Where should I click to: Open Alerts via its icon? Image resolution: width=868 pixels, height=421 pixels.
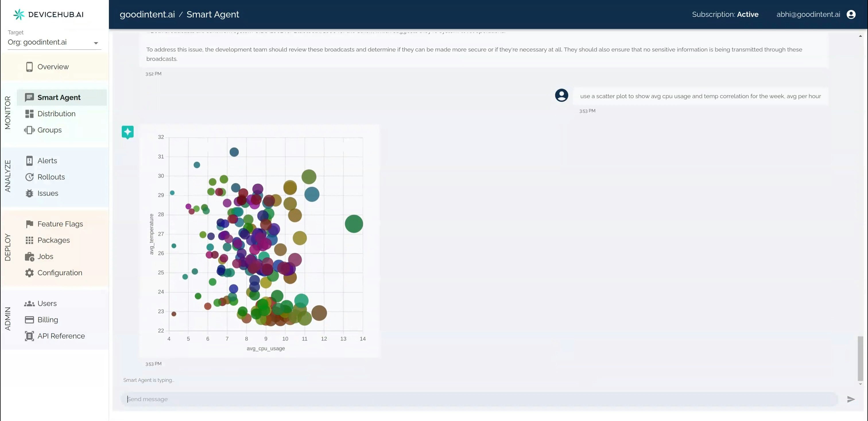29,161
